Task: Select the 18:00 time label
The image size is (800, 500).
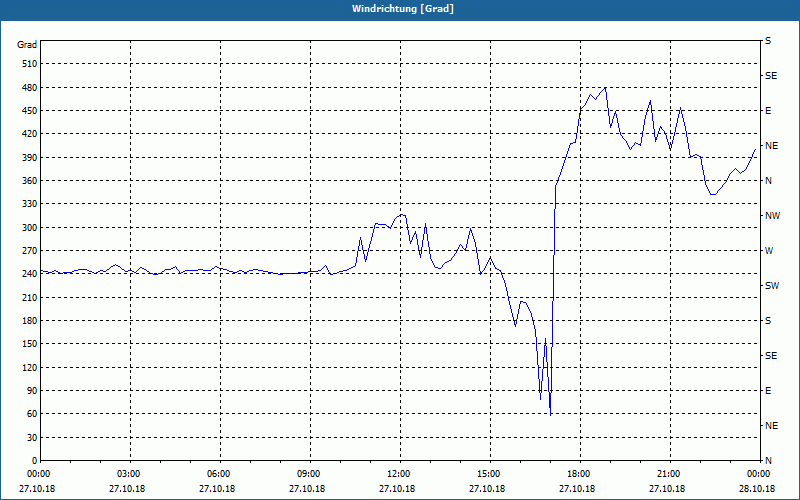Action: pyautogui.click(x=580, y=474)
